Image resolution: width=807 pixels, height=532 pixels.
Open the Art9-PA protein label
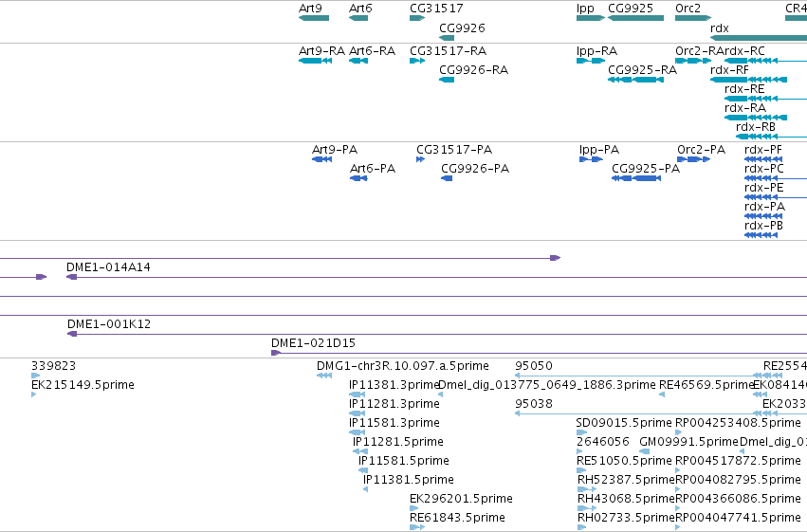[x=335, y=150]
